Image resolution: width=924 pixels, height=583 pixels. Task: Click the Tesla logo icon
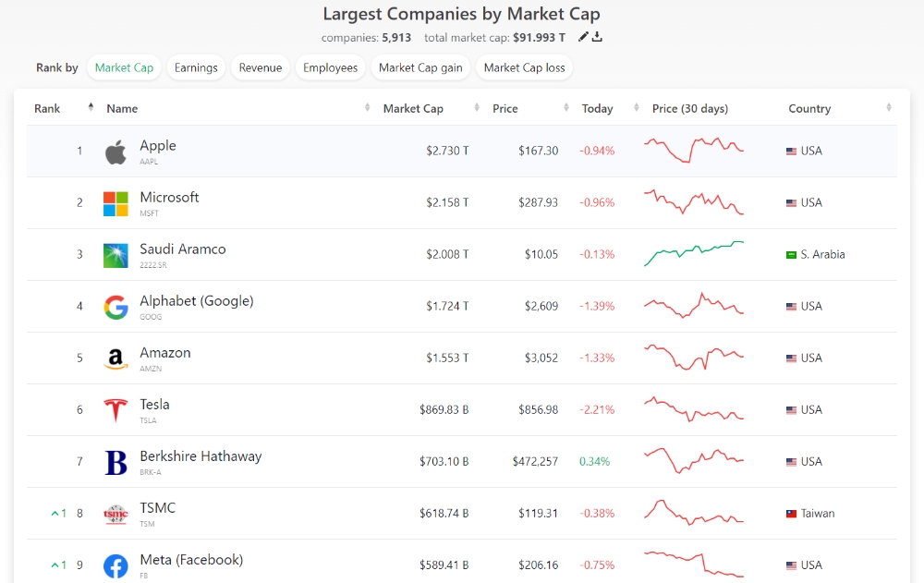(115, 410)
